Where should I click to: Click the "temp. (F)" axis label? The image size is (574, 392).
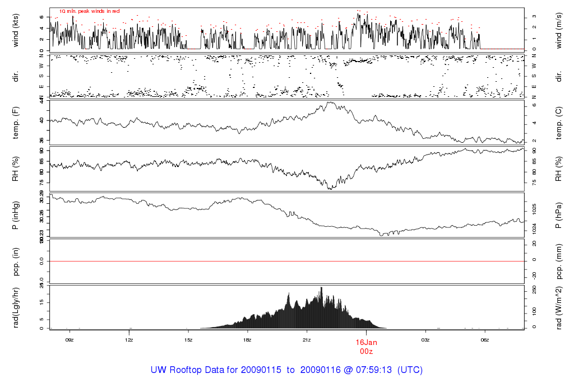click(x=15, y=123)
